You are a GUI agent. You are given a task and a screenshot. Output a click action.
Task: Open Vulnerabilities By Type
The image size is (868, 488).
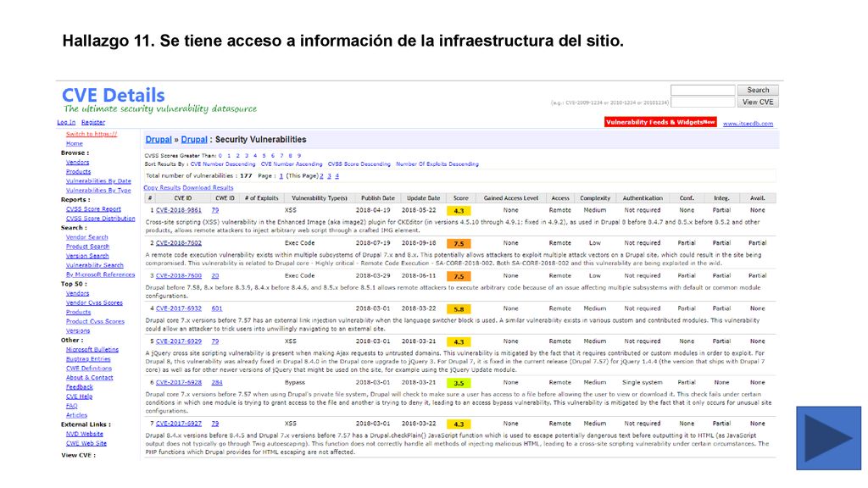click(98, 191)
